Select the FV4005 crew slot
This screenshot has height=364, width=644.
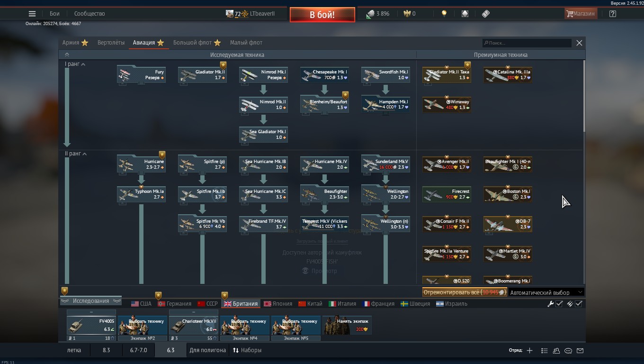(x=91, y=326)
